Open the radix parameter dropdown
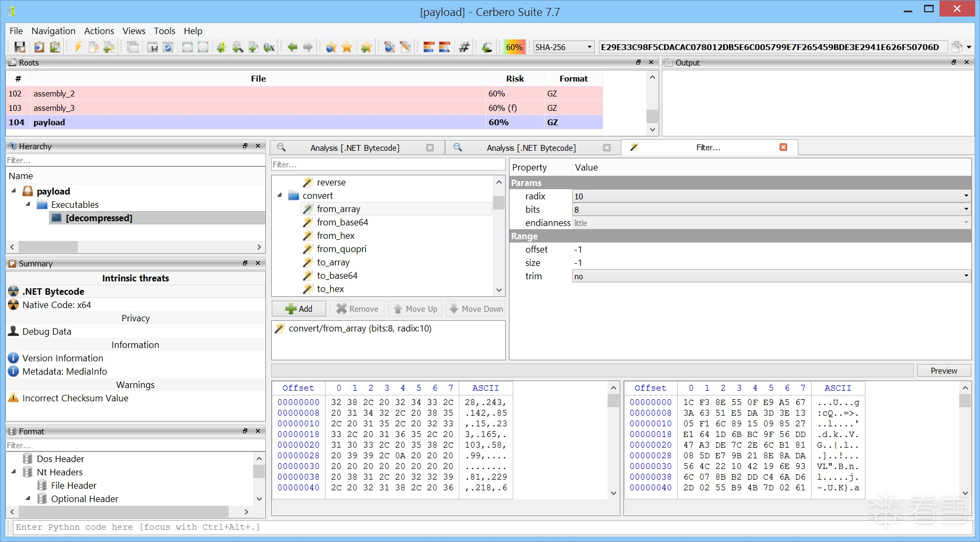This screenshot has width=980, height=542. coord(966,196)
